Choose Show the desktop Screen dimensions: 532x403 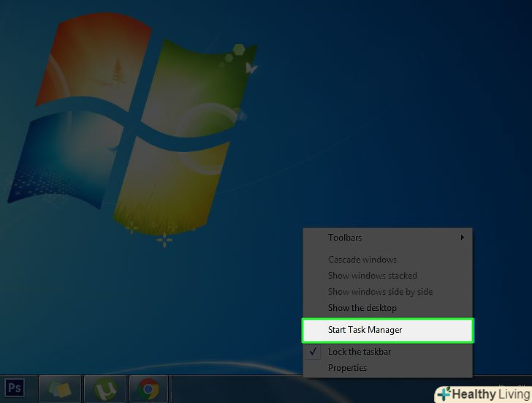tap(387, 308)
